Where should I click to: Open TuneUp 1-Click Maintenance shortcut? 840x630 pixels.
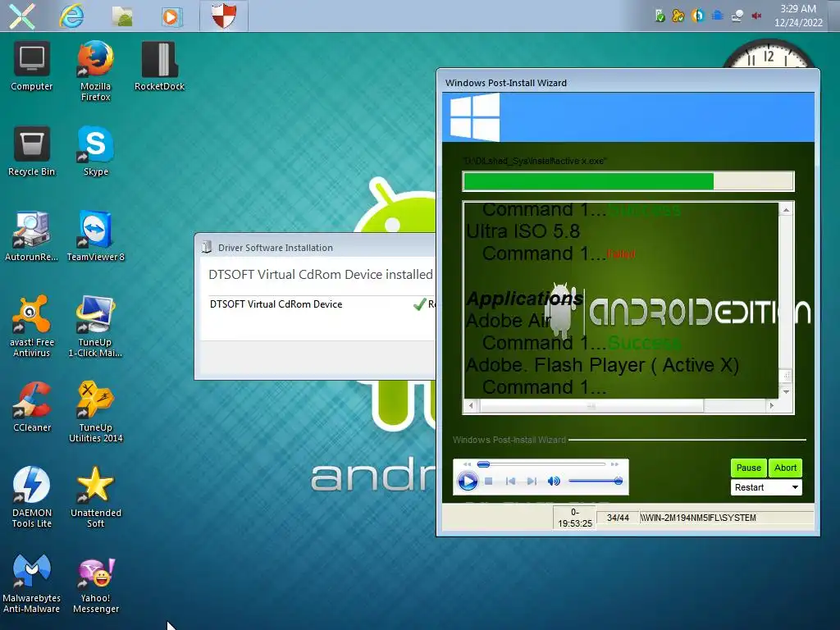click(x=95, y=326)
